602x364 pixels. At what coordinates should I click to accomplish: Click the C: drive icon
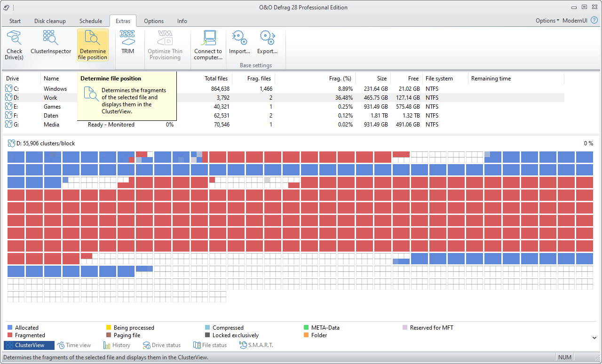(x=9, y=88)
